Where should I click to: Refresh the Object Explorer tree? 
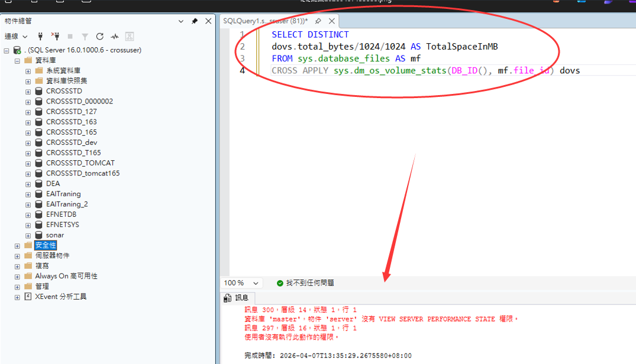pyautogui.click(x=100, y=37)
